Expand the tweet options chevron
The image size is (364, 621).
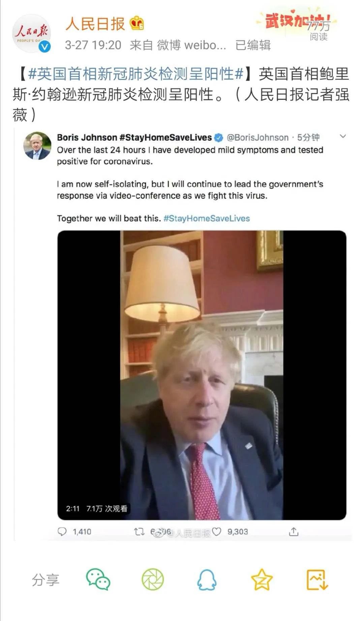343,136
